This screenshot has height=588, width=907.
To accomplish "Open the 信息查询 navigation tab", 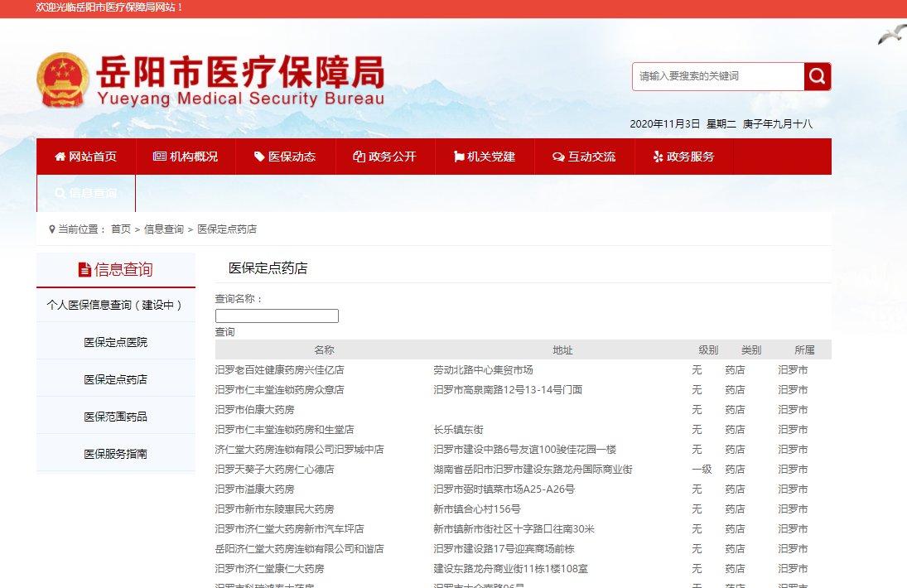I will pos(85,194).
